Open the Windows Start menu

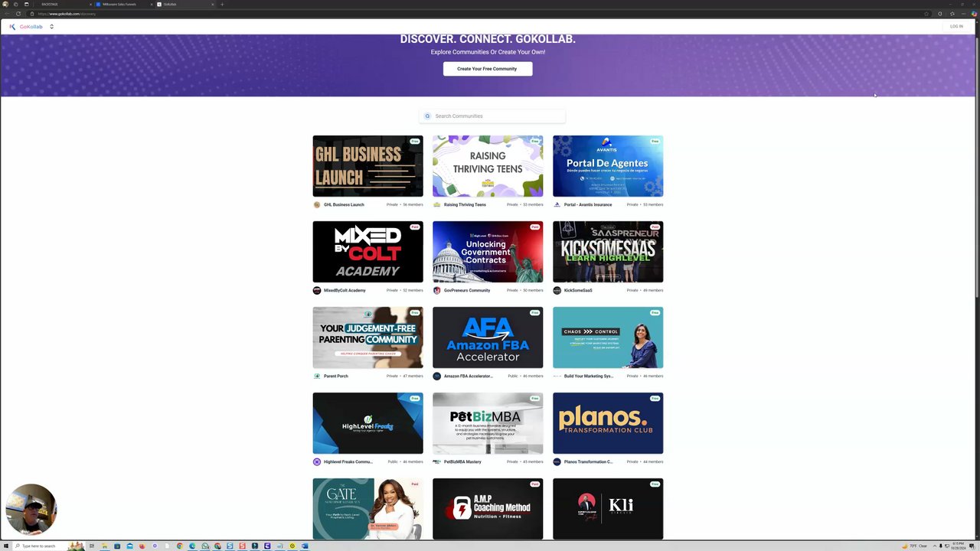pos(5,546)
